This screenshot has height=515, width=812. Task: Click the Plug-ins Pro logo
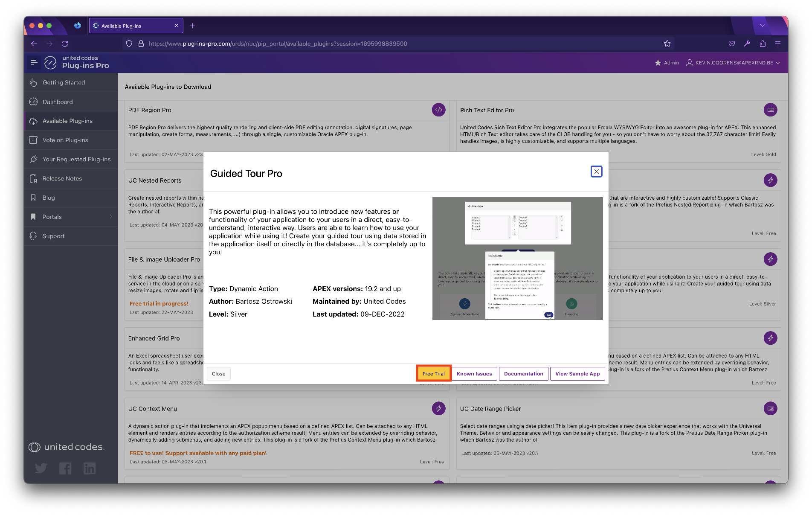[x=77, y=62]
